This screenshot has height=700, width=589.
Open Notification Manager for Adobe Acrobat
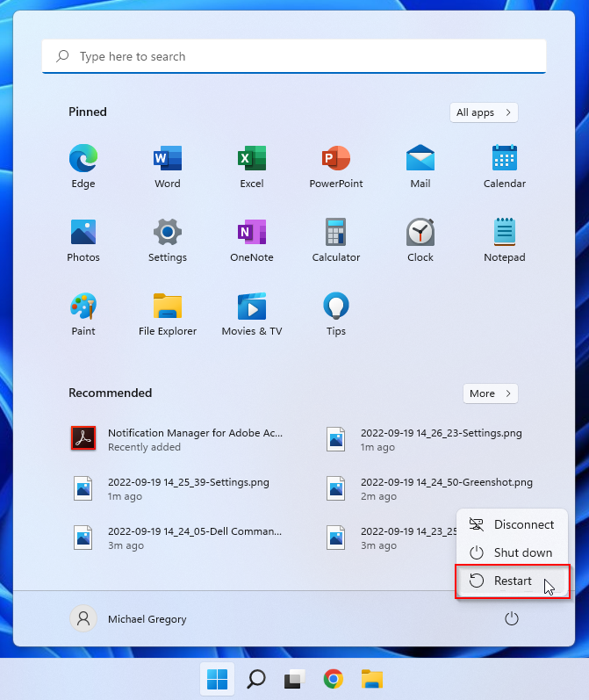click(177, 439)
